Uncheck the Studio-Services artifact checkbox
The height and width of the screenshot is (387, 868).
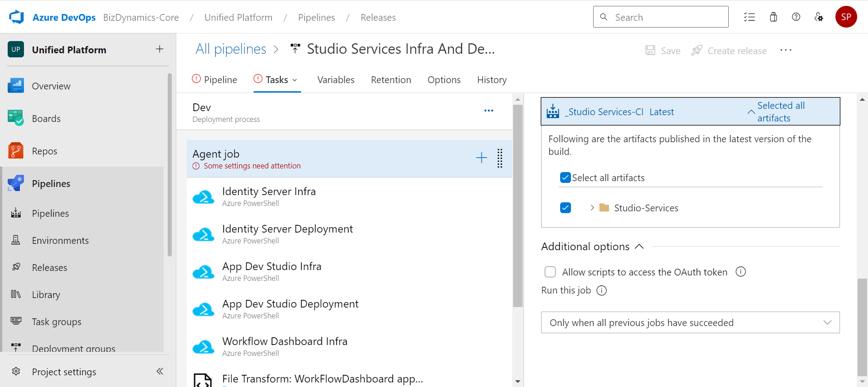pyautogui.click(x=565, y=208)
